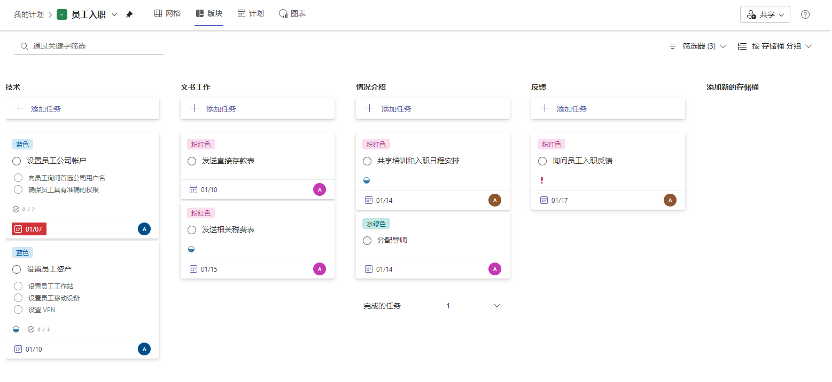Mark the 分配导师 task circle complete

click(367, 241)
